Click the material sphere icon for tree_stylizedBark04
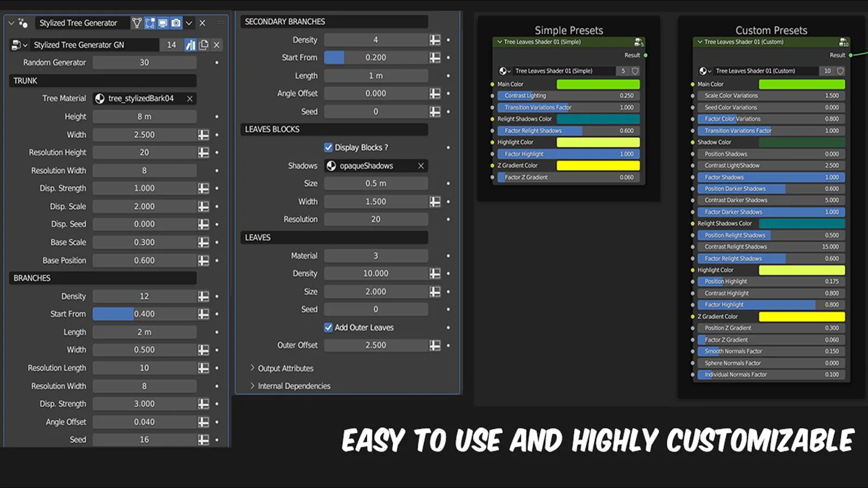 click(99, 99)
